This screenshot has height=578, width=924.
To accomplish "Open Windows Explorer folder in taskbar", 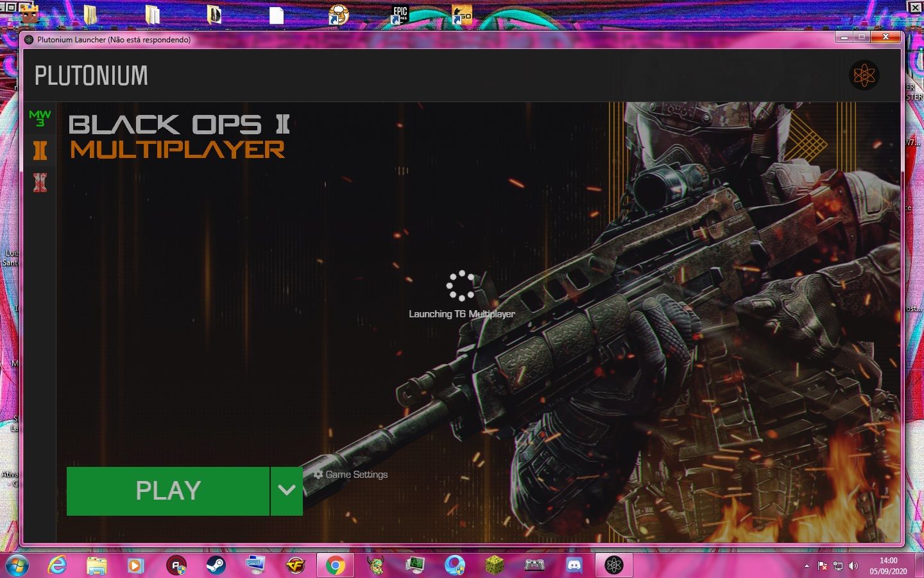I will [x=96, y=565].
